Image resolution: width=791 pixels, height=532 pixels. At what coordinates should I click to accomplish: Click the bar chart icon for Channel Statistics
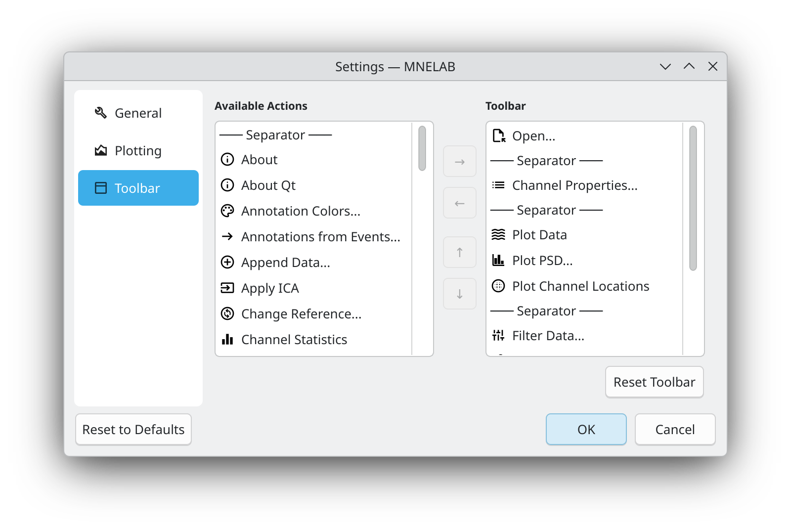pos(227,340)
